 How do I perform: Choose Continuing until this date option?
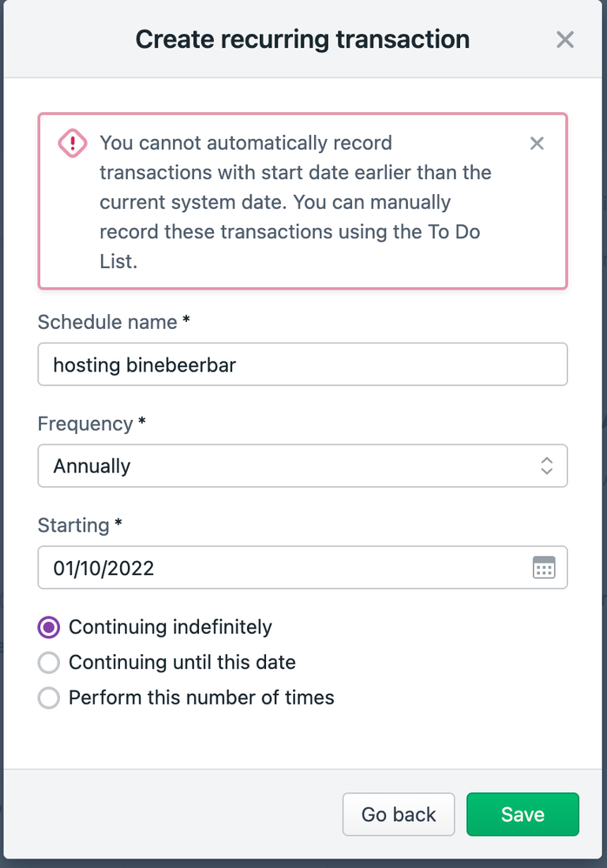pos(50,663)
